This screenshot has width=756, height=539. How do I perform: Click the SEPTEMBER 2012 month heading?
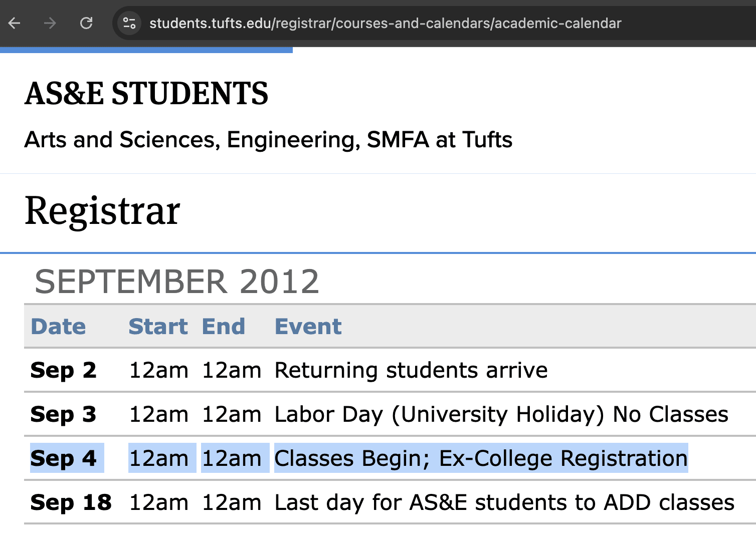[x=176, y=282]
